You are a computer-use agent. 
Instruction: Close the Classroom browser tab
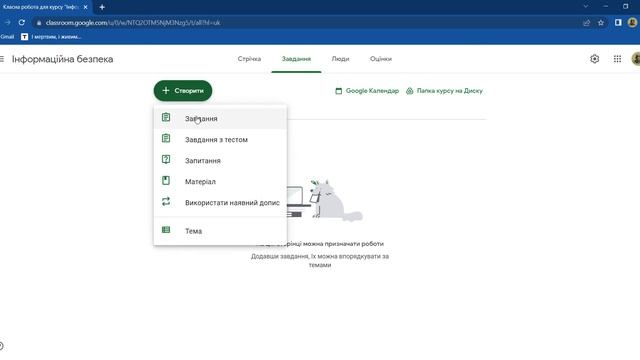[85, 7]
